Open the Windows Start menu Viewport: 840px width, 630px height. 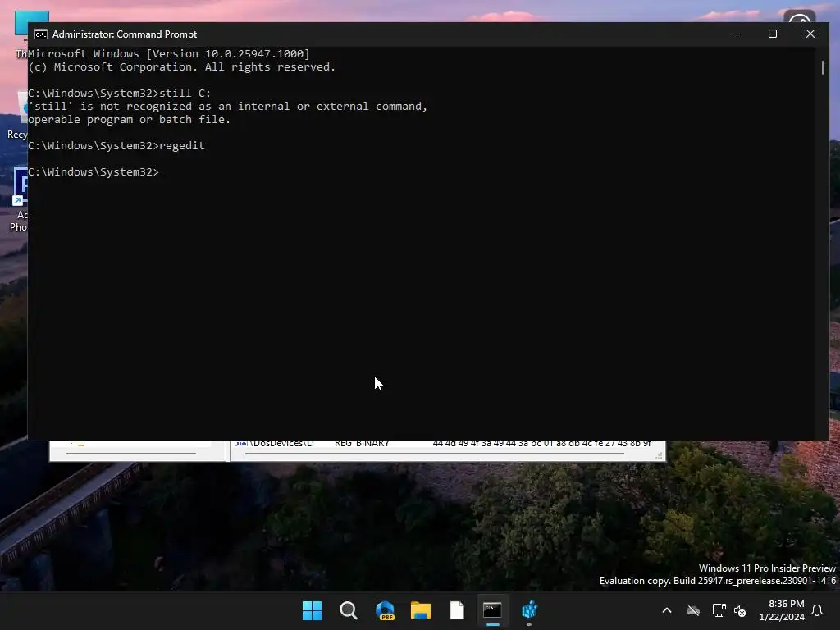click(x=312, y=610)
